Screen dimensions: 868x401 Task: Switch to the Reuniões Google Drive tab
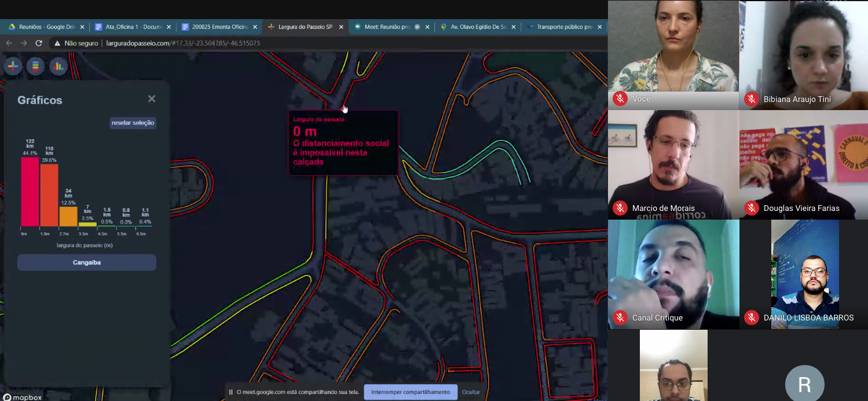click(46, 27)
